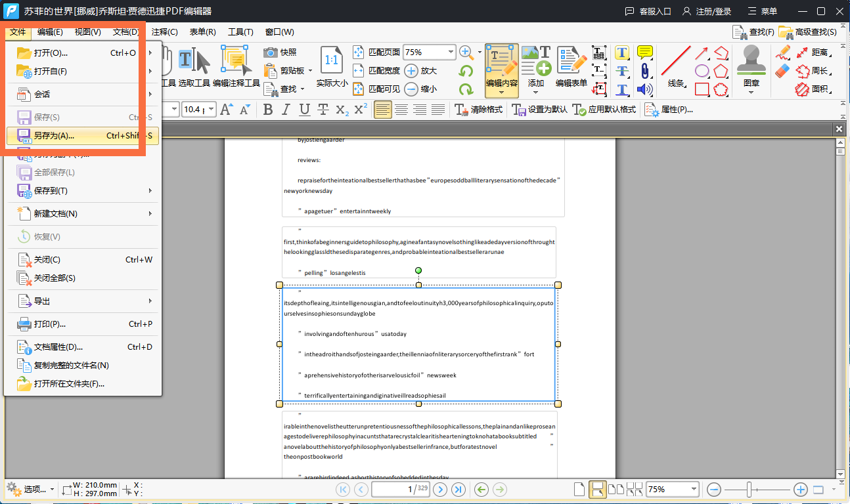Click the zoom slider handle in status bar
The width and height of the screenshot is (850, 504).
tap(749, 489)
